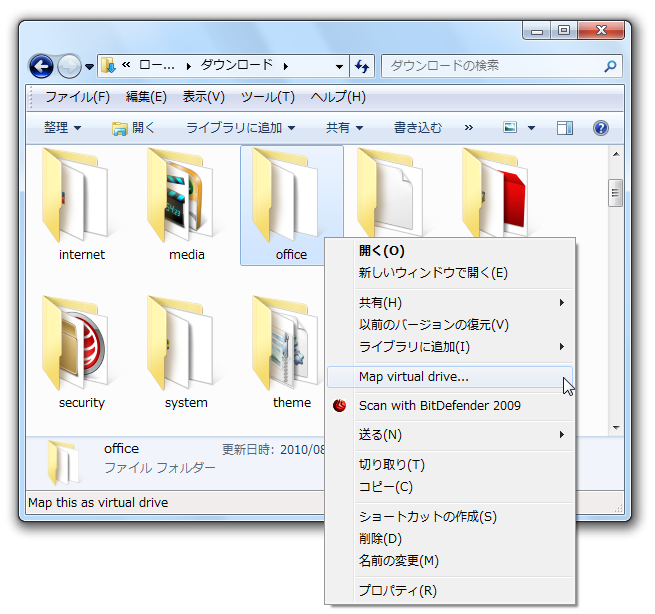
Task: Choose 以前のバージョンの復元(V)
Action: 450,325
